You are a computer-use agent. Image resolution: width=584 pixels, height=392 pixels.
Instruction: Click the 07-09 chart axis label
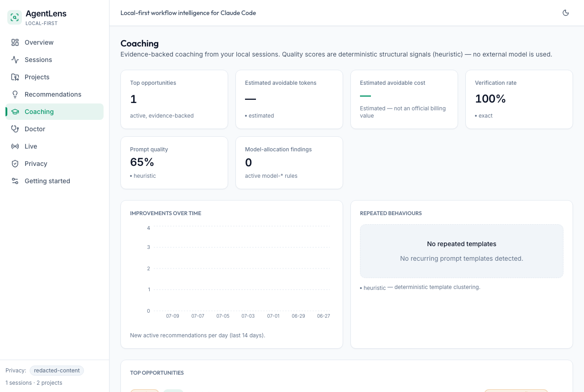click(x=172, y=316)
